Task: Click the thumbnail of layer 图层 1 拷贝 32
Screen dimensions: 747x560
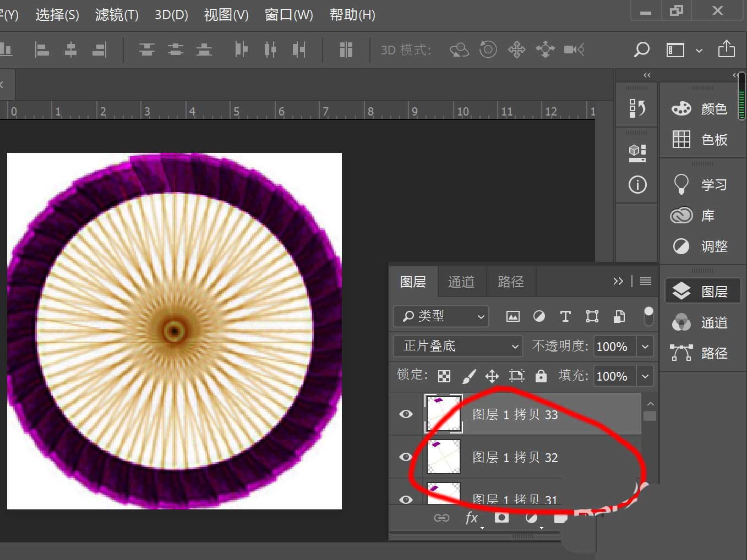Action: (443, 457)
